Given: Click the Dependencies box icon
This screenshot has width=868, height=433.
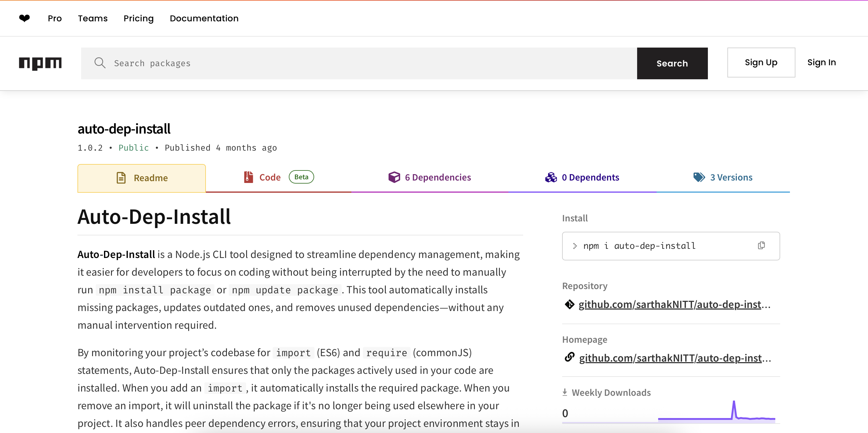Looking at the screenshot, I should tap(394, 177).
